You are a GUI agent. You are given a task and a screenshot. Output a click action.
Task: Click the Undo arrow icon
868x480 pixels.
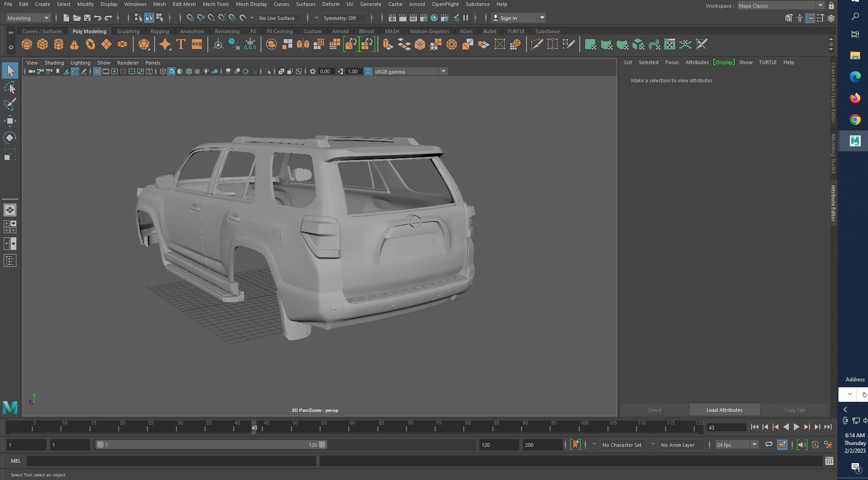98,18
